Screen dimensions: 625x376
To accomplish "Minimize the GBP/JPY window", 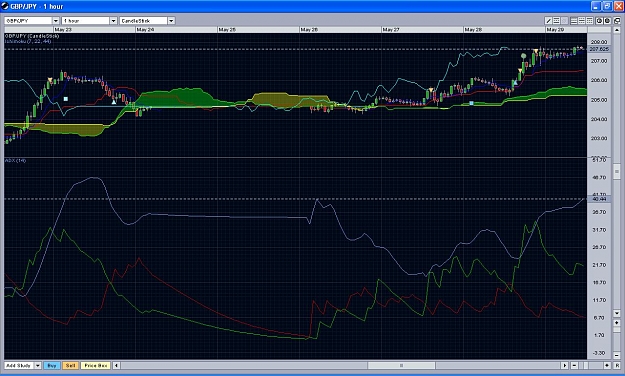I will 596,6.
